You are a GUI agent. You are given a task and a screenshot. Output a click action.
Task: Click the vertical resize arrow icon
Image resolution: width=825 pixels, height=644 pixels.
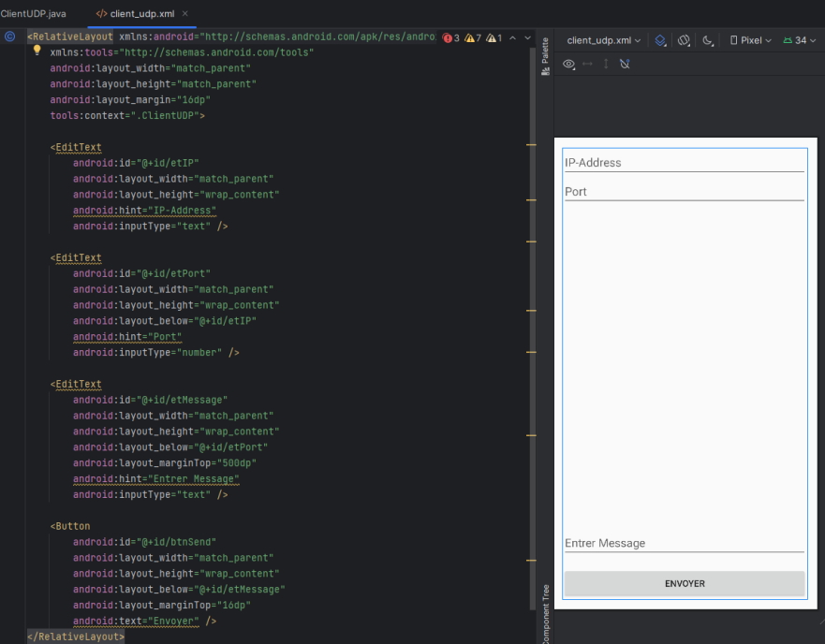click(607, 64)
